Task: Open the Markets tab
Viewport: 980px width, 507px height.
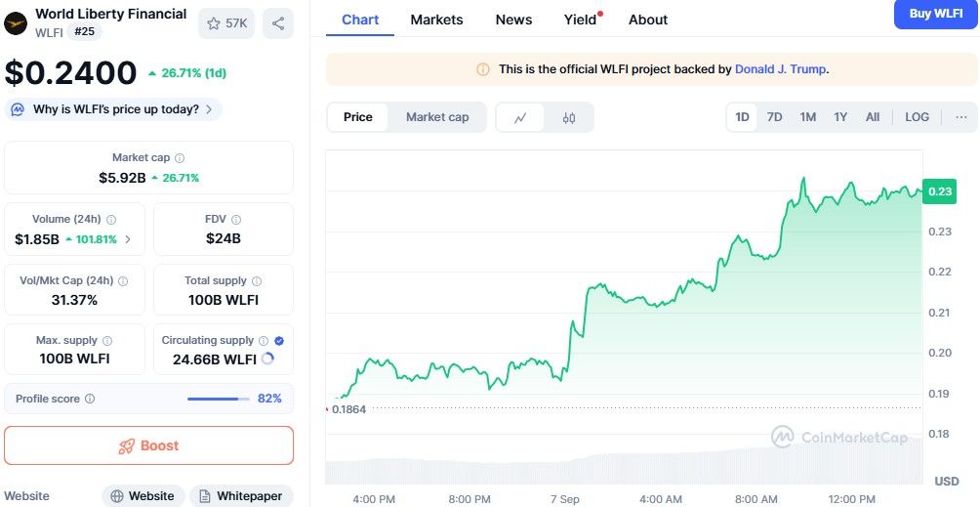Action: [437, 20]
